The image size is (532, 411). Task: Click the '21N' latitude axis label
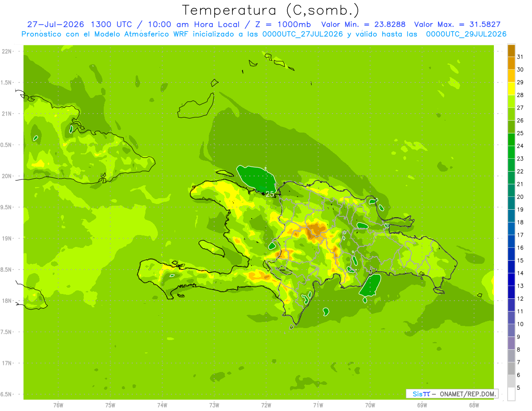tap(7, 114)
